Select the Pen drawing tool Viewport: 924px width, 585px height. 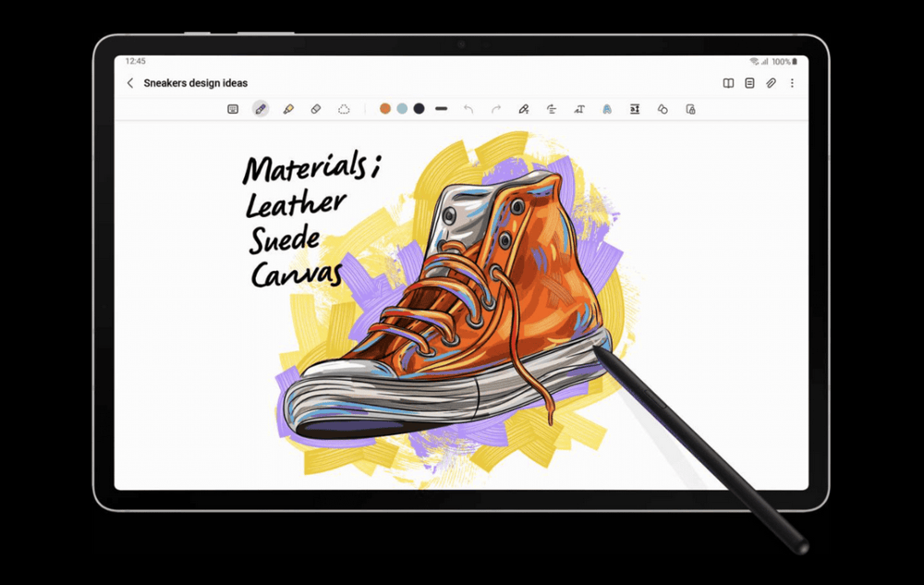click(x=261, y=109)
